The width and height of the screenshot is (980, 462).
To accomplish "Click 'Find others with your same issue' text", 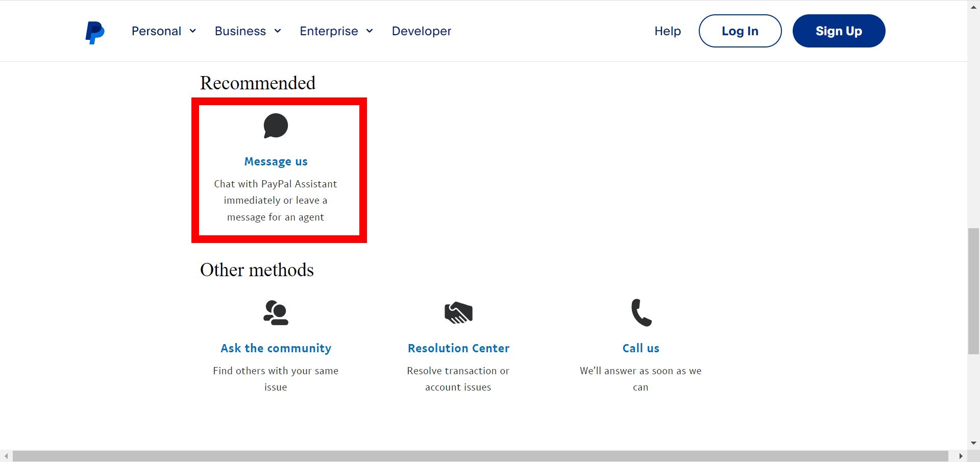I will (276, 379).
